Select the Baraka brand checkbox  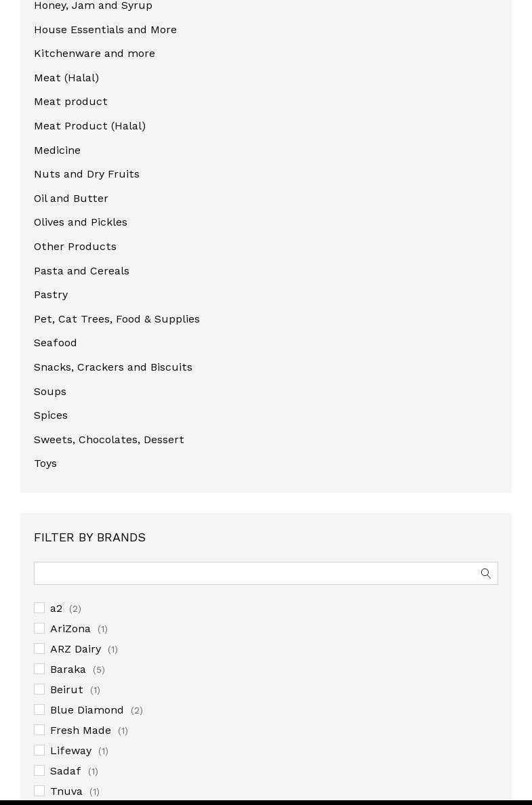pos(39,669)
